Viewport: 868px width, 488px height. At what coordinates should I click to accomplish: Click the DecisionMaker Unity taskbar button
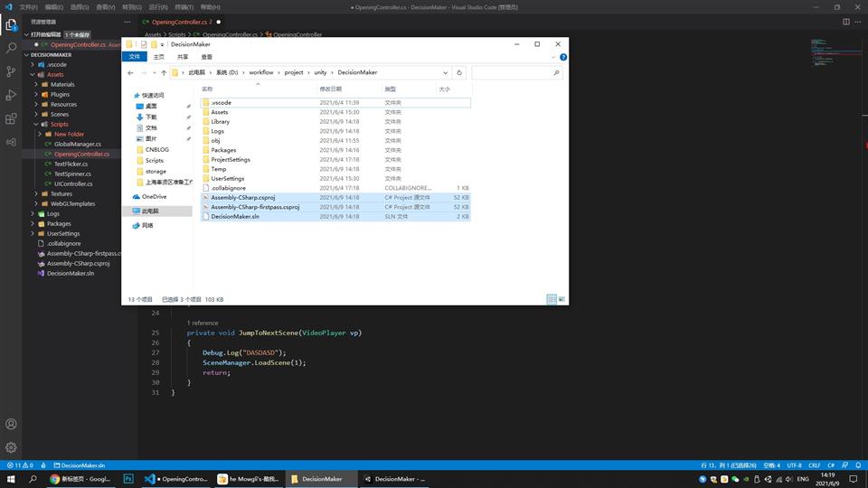tap(395, 479)
